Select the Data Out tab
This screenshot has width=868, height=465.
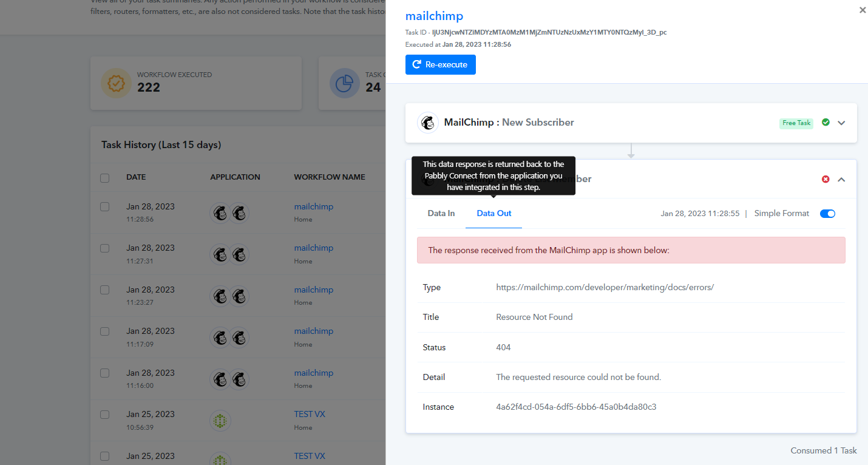click(494, 213)
